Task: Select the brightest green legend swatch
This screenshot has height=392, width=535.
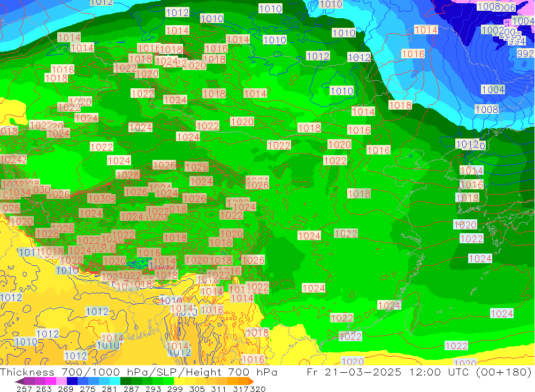Action: [x=169, y=381]
